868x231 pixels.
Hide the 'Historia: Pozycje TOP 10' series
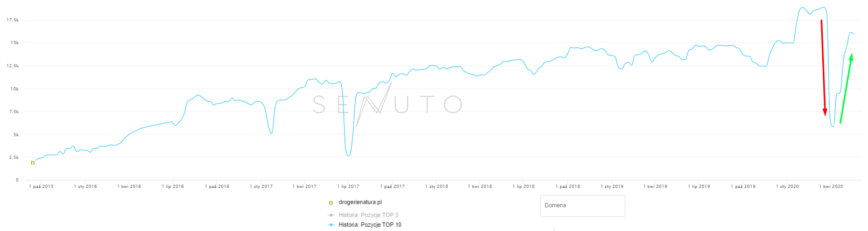(x=370, y=225)
